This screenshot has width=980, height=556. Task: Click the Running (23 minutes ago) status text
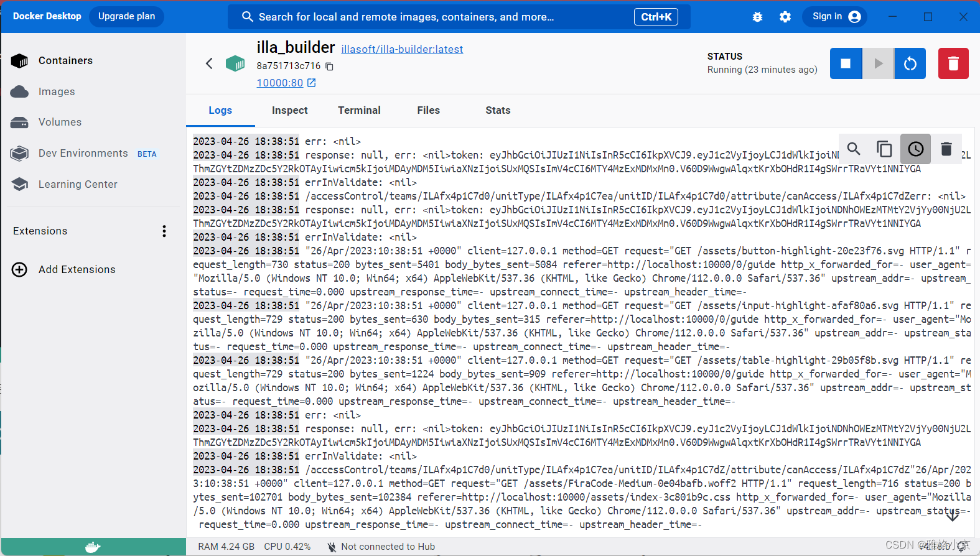click(x=762, y=70)
